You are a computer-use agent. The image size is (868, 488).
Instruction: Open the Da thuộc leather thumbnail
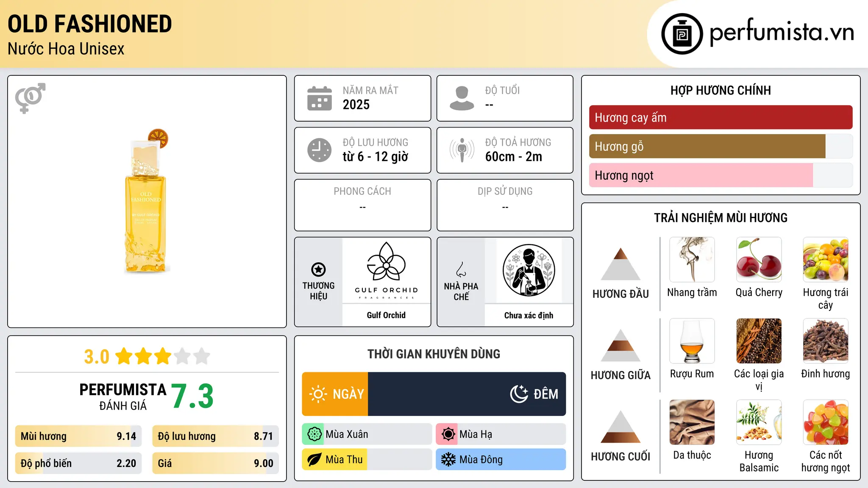[692, 422]
